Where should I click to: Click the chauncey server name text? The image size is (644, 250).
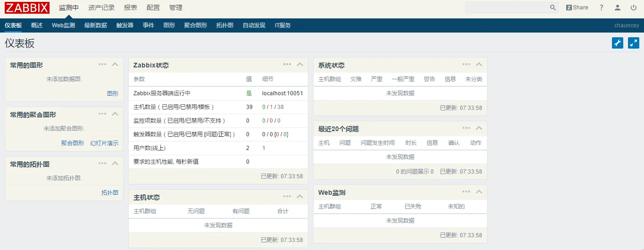627,25
